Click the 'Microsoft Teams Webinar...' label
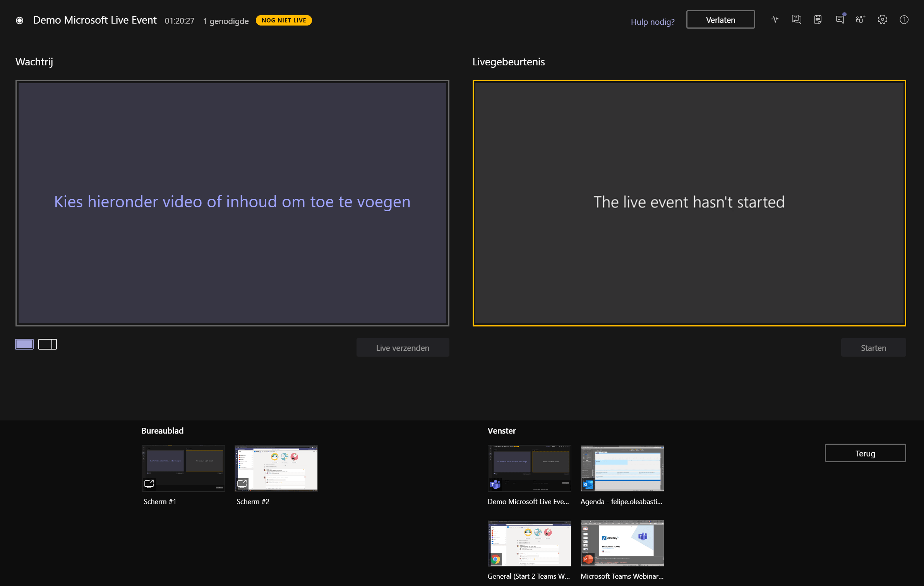 tap(622, 576)
